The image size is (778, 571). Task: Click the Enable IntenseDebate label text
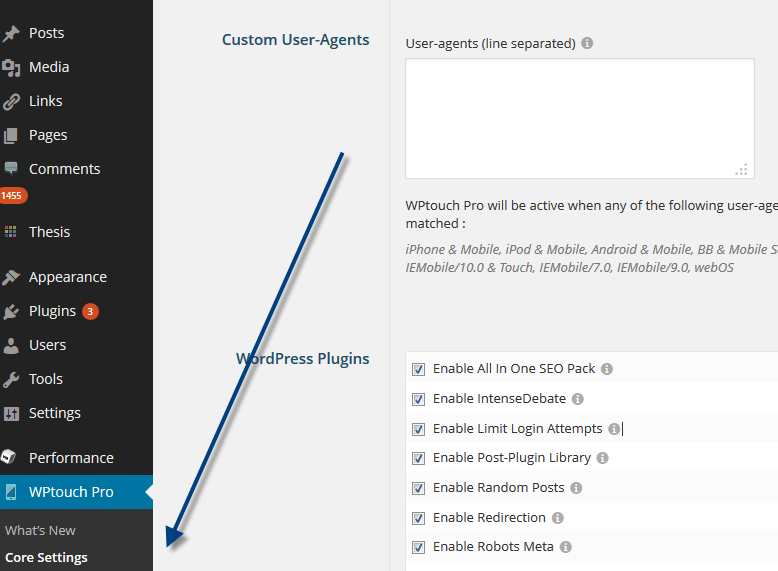[x=500, y=399]
